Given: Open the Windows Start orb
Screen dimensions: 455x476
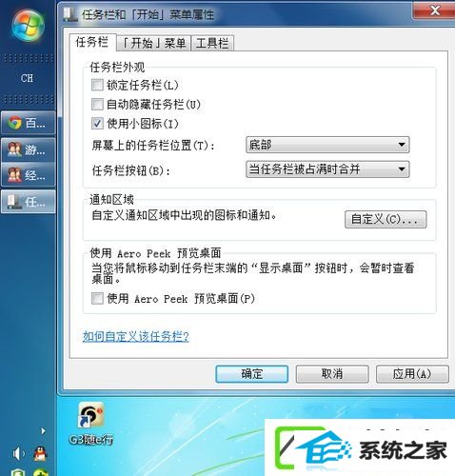Looking at the screenshot, I should point(28,26).
